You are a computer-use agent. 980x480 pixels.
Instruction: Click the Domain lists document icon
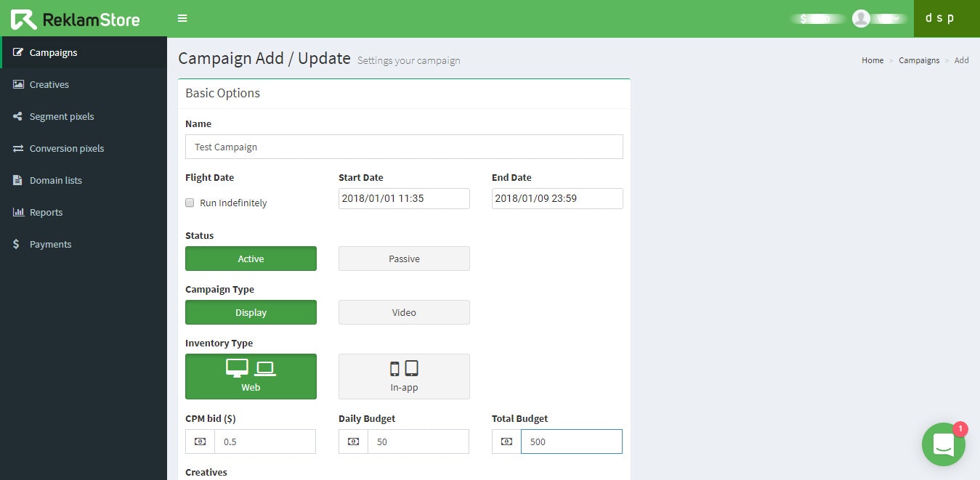[17, 180]
